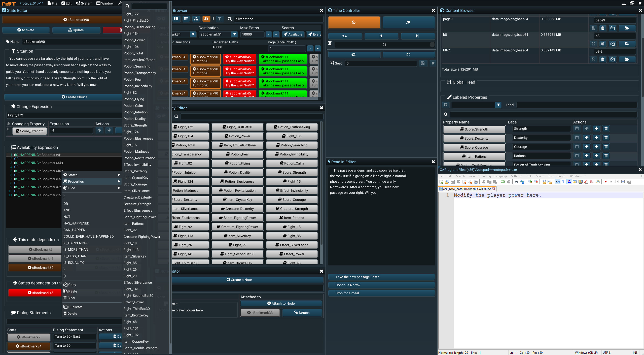Switch Path Browser to table view
Viewport: 644px width, 355px height.
[x=186, y=19]
